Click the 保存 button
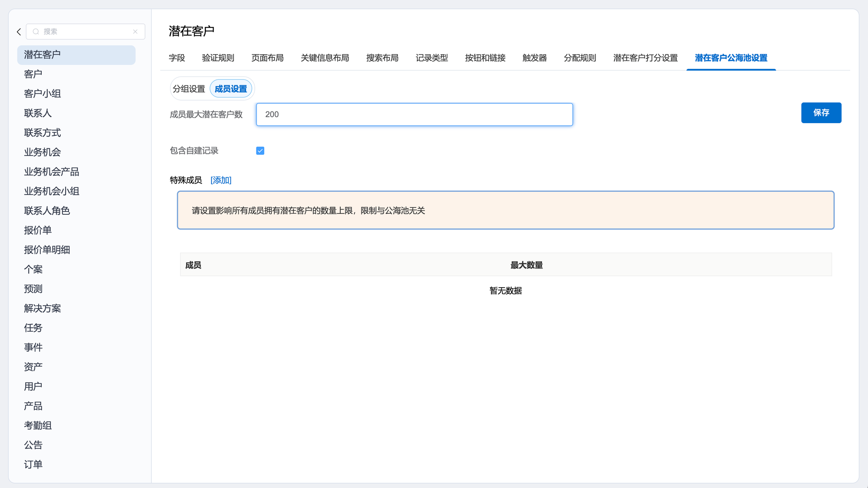This screenshot has width=868, height=488. tap(821, 113)
